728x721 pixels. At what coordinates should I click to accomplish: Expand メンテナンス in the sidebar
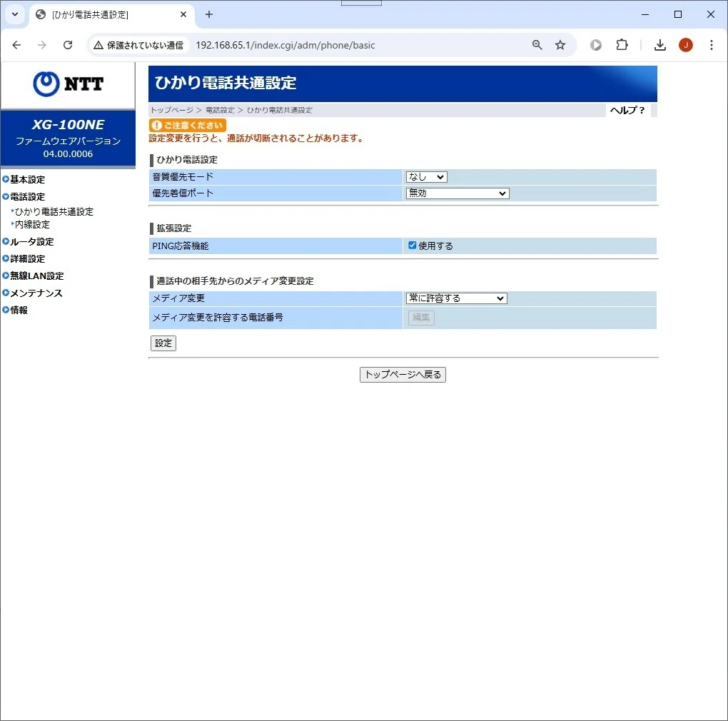click(x=32, y=293)
